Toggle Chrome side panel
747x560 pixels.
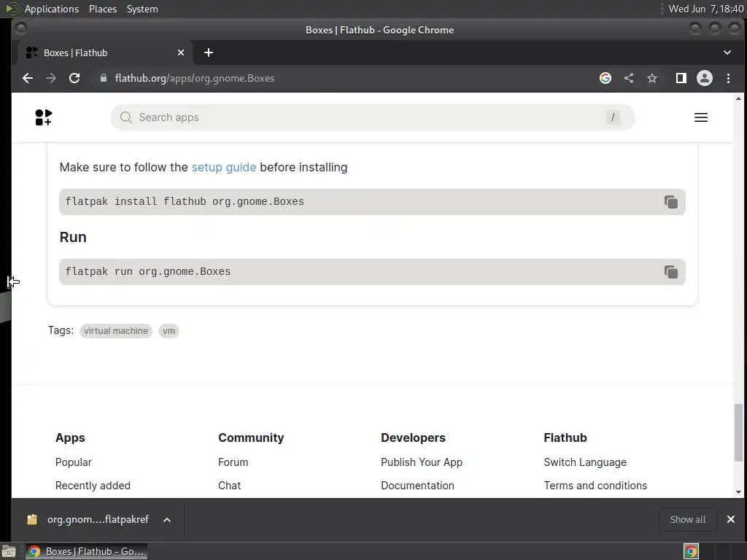tap(681, 78)
